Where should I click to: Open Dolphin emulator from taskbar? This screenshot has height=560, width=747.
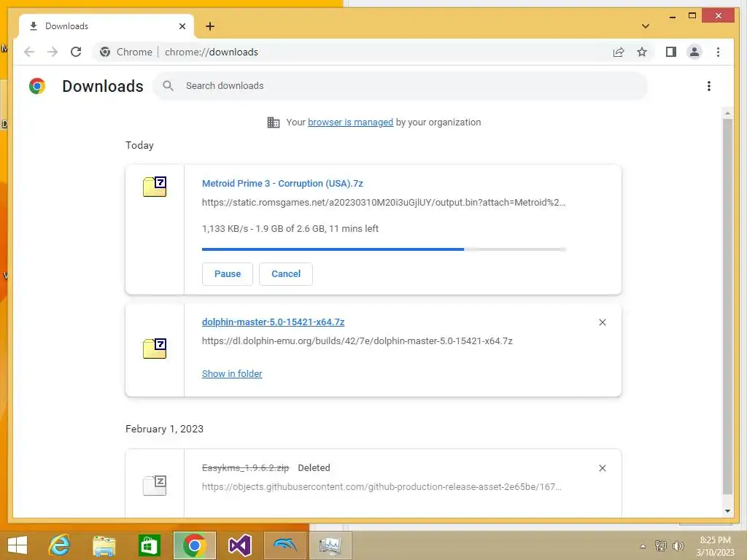[x=285, y=545]
